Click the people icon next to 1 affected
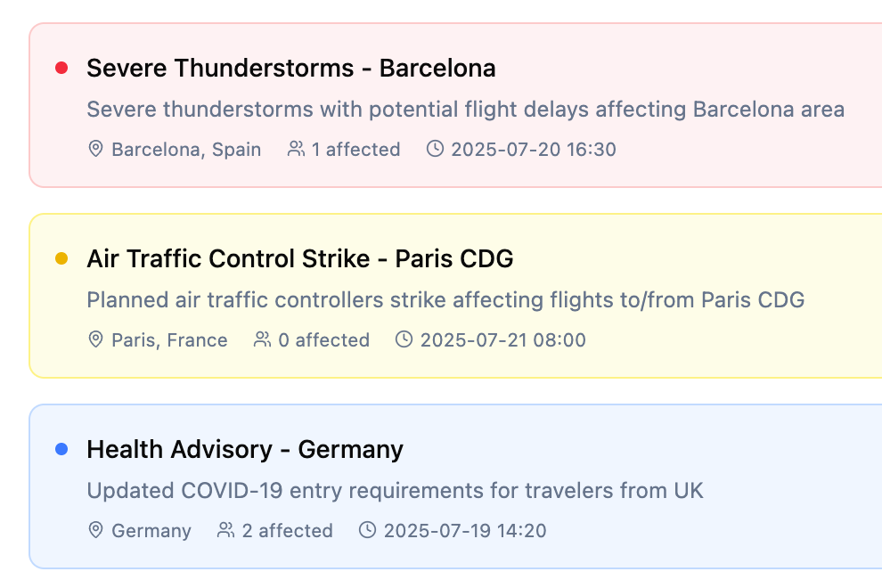Viewport: 882px width, 588px height. 296,149
